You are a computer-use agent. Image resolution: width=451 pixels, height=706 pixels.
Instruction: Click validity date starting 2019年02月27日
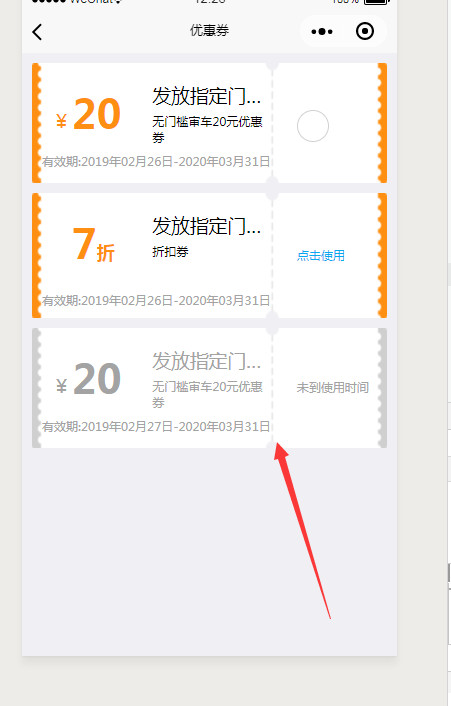tap(156, 426)
